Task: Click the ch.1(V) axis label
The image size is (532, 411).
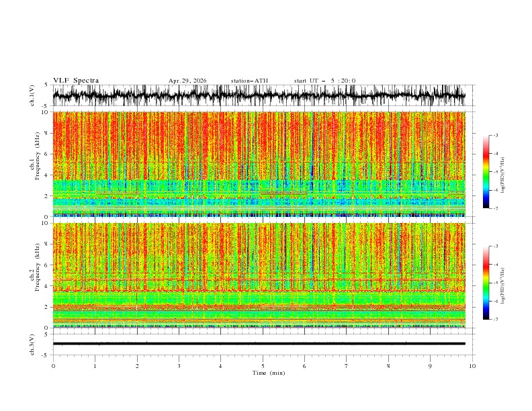Action: (32, 95)
